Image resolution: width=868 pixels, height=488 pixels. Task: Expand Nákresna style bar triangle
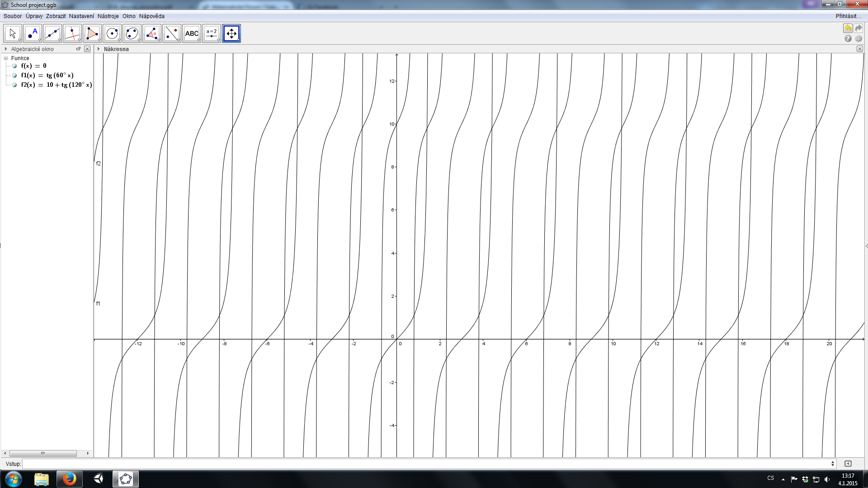(99, 49)
